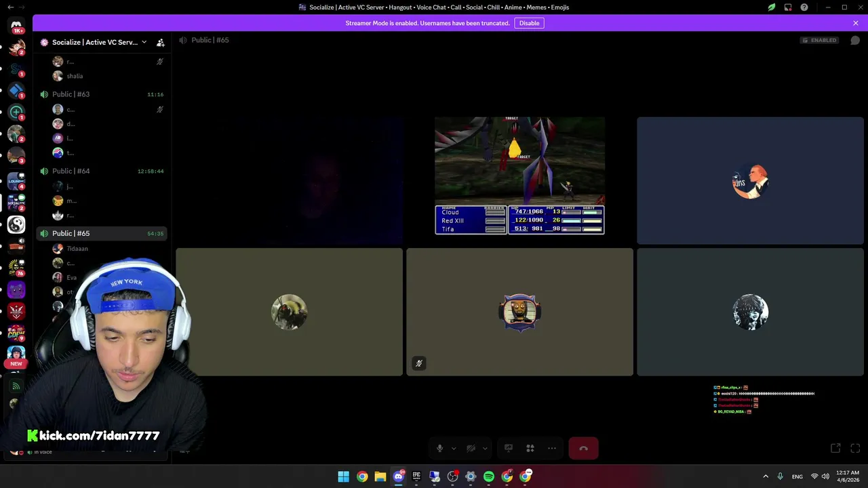The height and width of the screenshot is (488, 868).
Task: Open the more options ellipsis in call controls
Action: [552, 448]
